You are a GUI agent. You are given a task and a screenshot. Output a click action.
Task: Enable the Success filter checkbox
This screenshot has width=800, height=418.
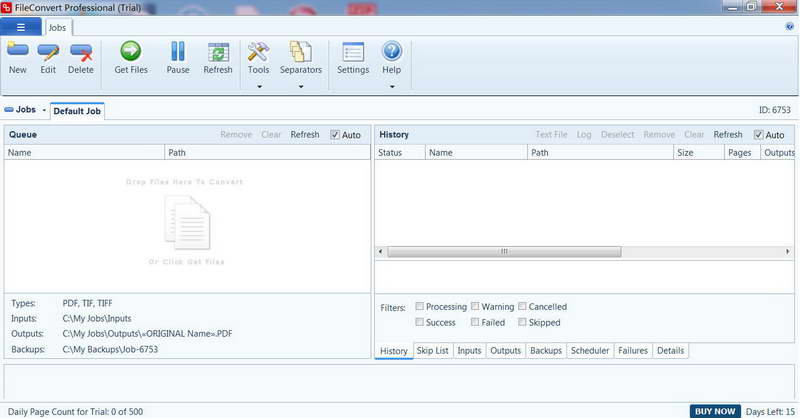click(x=419, y=322)
